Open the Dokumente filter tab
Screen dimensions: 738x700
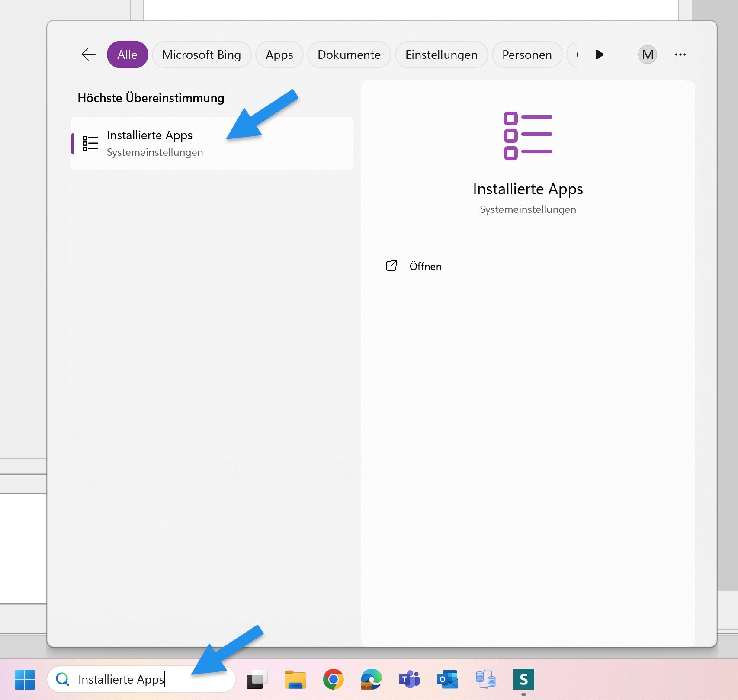pyautogui.click(x=349, y=55)
